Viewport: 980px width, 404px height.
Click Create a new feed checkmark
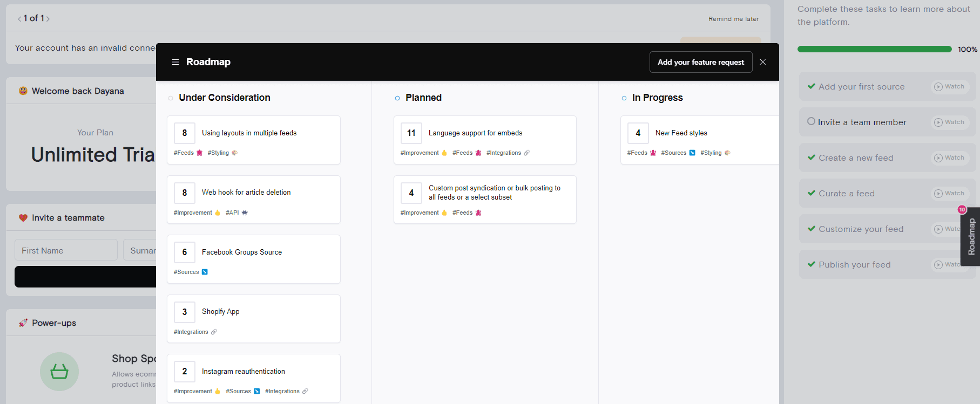click(x=812, y=157)
